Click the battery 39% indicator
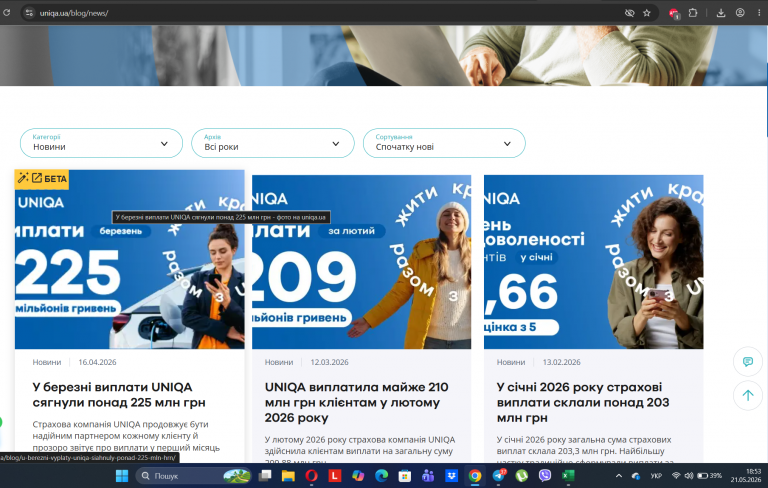The width and height of the screenshot is (768, 488). [709, 476]
